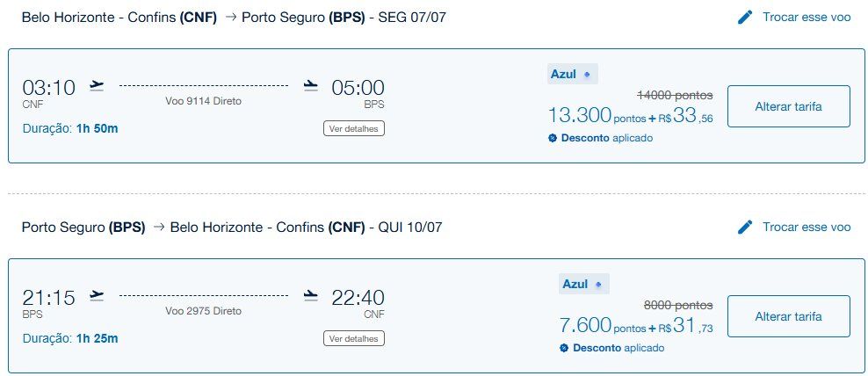Image resolution: width=868 pixels, height=376 pixels.
Task: Click takeoff plane icon on 21:15 flight
Action: pos(97,295)
